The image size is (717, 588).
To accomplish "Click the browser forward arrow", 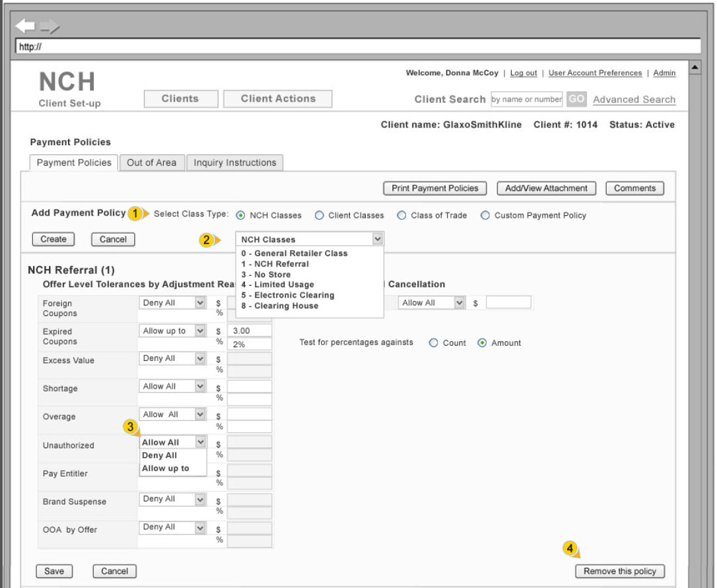I will click(x=49, y=27).
